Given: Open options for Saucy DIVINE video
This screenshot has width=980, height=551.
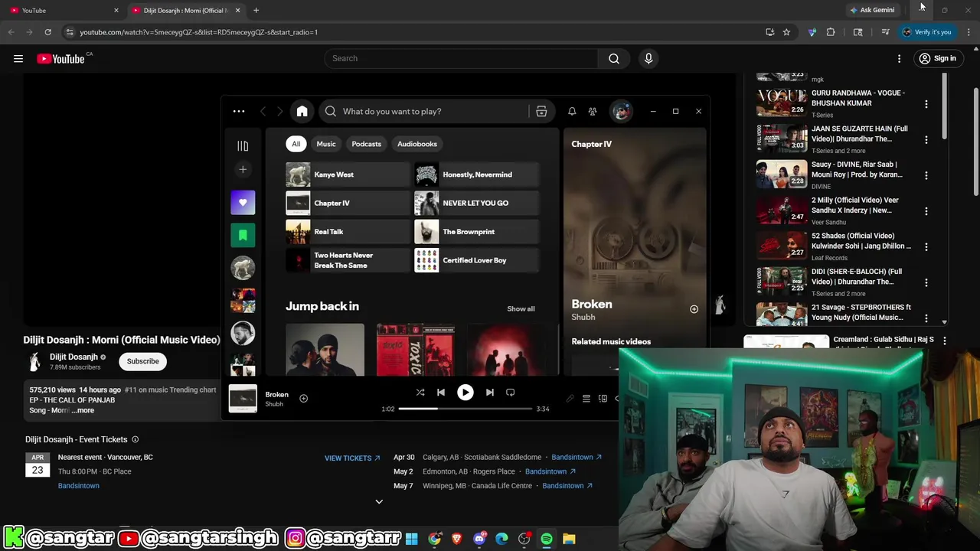Looking at the screenshot, I should (926, 175).
